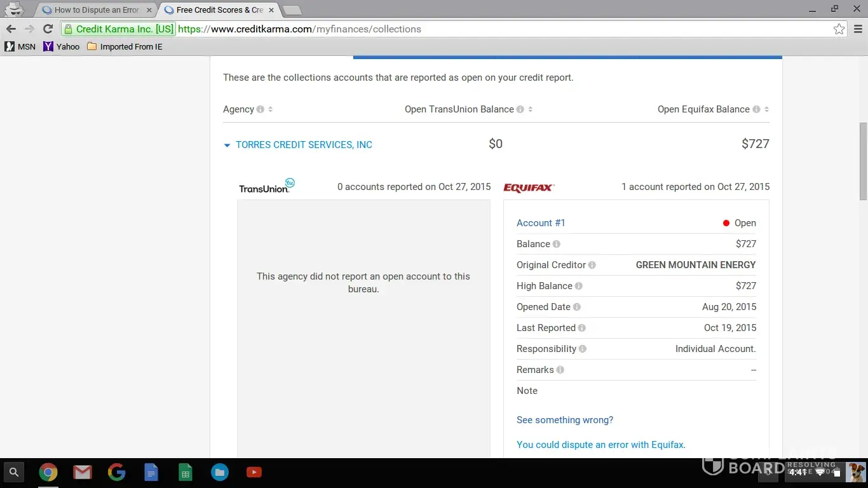Image resolution: width=868 pixels, height=488 pixels.
Task: Click the GREEN MOUNTAIN ENERGY creditor name
Action: [x=696, y=265]
